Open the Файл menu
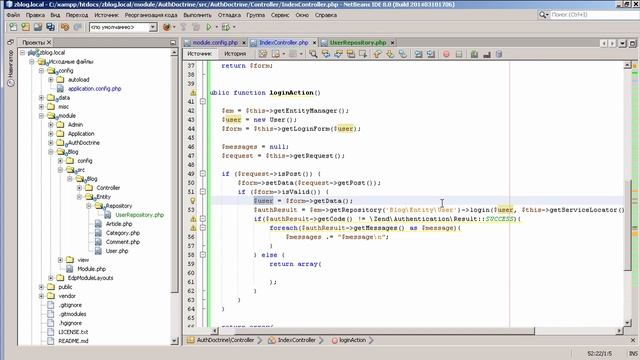Viewport: 640px width, 360px height. pos(13,15)
